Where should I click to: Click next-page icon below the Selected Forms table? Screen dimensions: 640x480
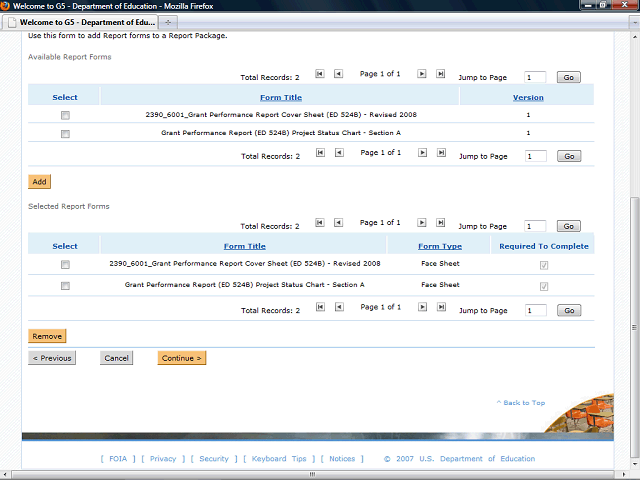(x=422, y=307)
